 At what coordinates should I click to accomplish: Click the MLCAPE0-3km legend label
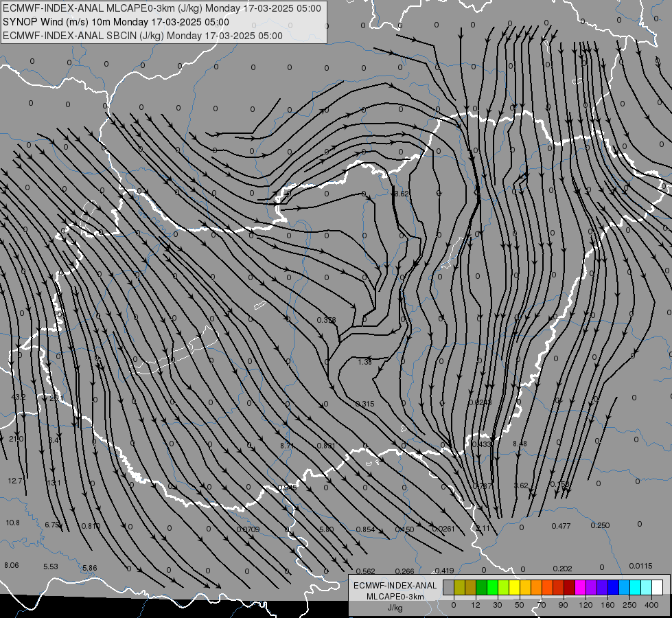(395, 597)
